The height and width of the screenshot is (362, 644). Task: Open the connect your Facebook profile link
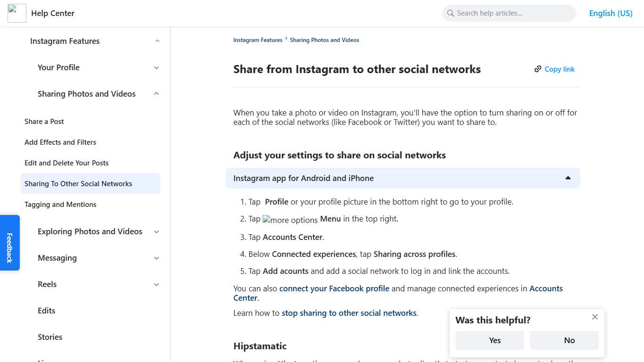tap(334, 288)
